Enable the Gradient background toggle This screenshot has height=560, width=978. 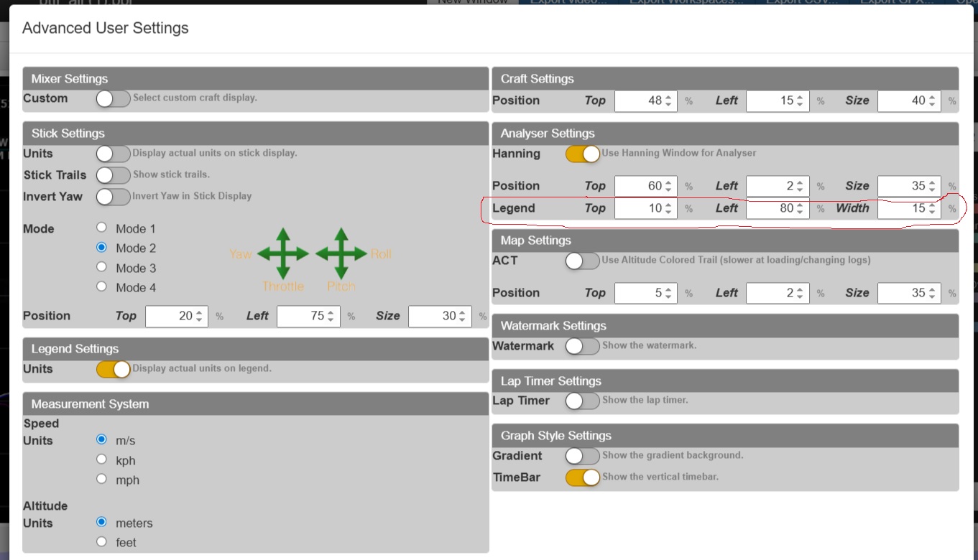tap(582, 456)
